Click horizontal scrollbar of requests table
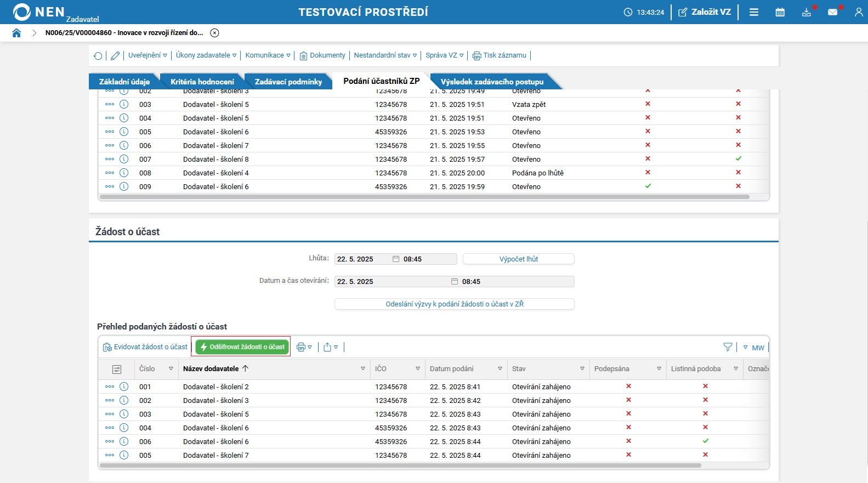The width and height of the screenshot is (868, 483). (400, 465)
